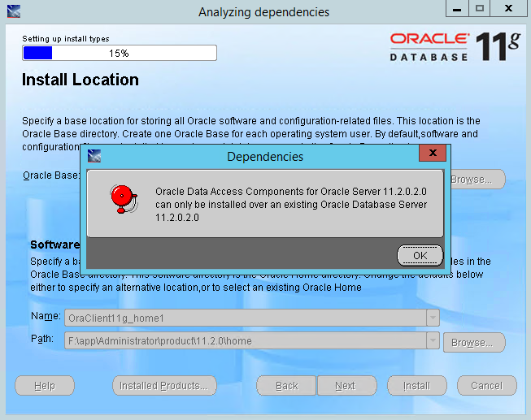Close the Analyzing dependencies window
Screen dimensions: 531x420
508,8
